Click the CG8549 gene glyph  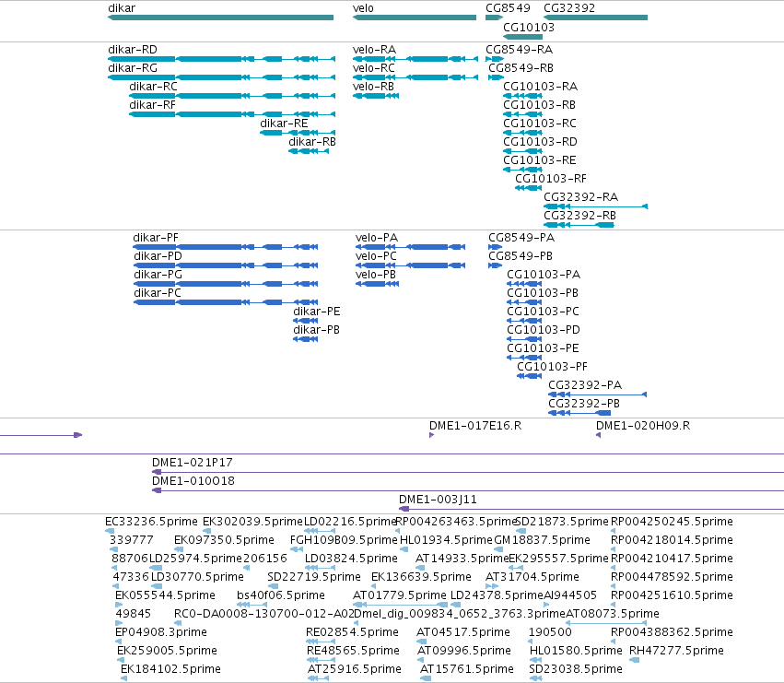tap(494, 18)
